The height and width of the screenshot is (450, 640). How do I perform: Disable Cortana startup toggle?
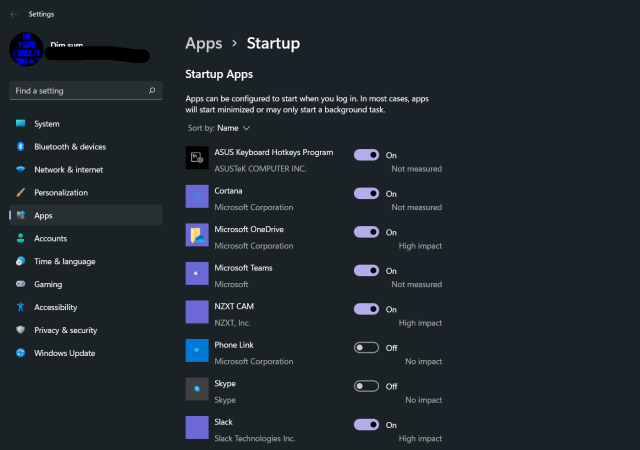click(x=366, y=193)
